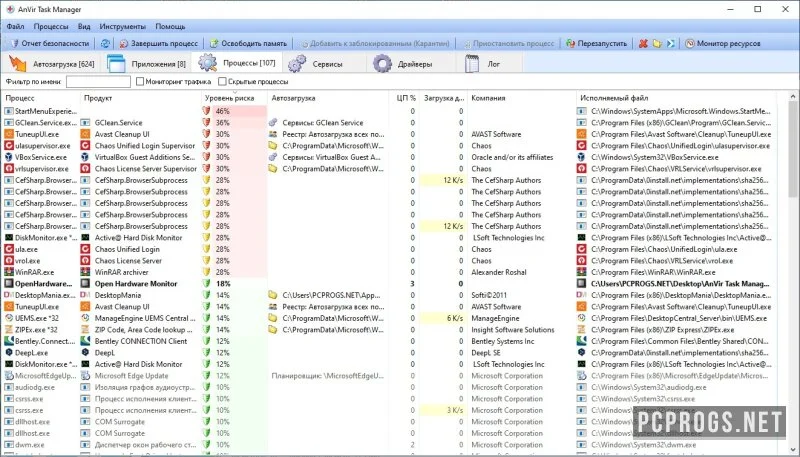Click OpenHardware process icon
The width and height of the screenshot is (800, 457).
pyautogui.click(x=9, y=284)
